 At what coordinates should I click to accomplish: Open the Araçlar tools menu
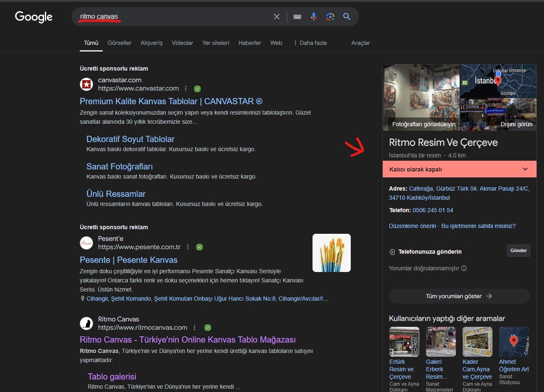click(x=360, y=43)
